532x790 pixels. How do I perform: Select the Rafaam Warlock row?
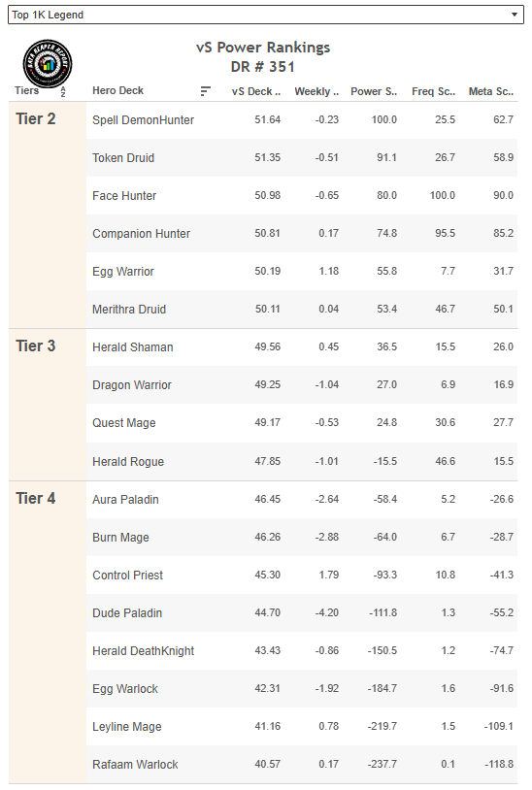[302, 765]
